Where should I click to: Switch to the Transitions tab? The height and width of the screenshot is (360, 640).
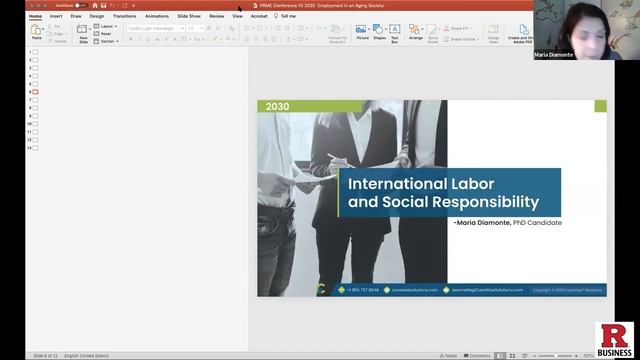tap(124, 16)
